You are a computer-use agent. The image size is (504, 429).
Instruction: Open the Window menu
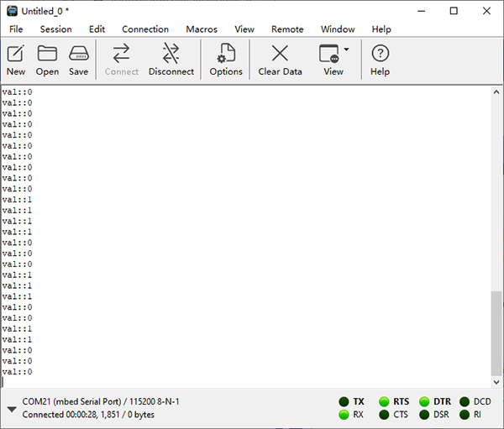[338, 29]
